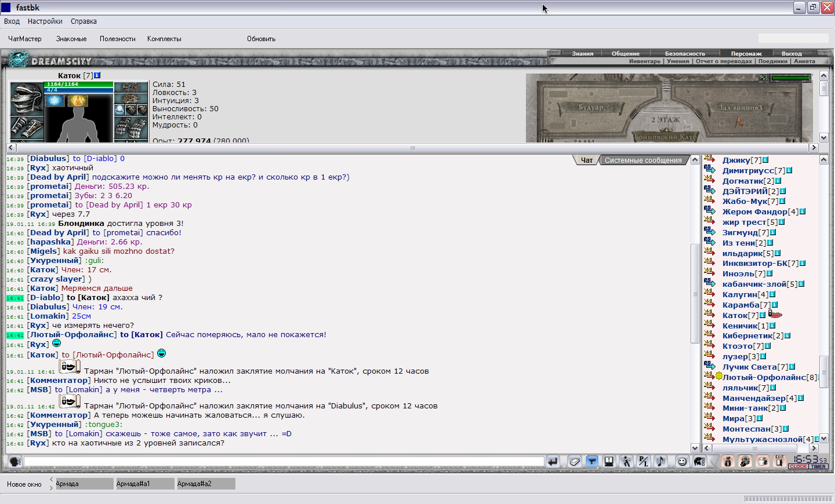This screenshot has width=835, height=504.
Task: Open the Умения link
Action: click(678, 61)
